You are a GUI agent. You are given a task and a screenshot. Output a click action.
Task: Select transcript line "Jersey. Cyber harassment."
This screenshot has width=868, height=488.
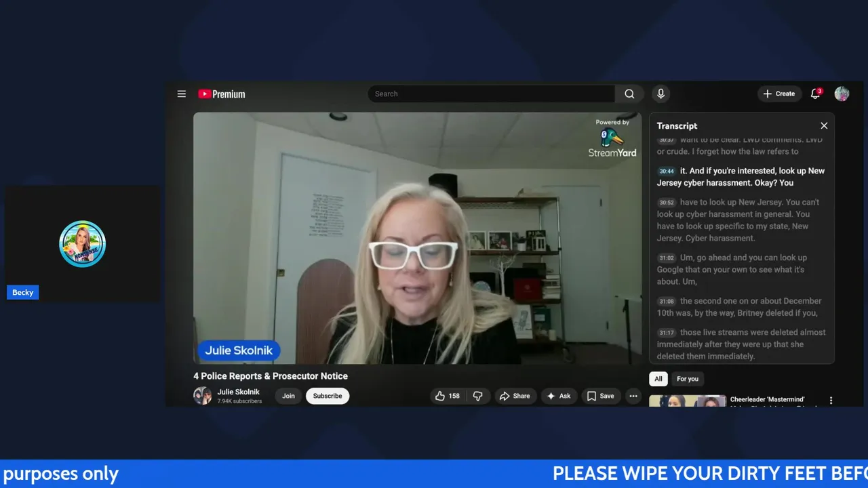[x=706, y=239]
